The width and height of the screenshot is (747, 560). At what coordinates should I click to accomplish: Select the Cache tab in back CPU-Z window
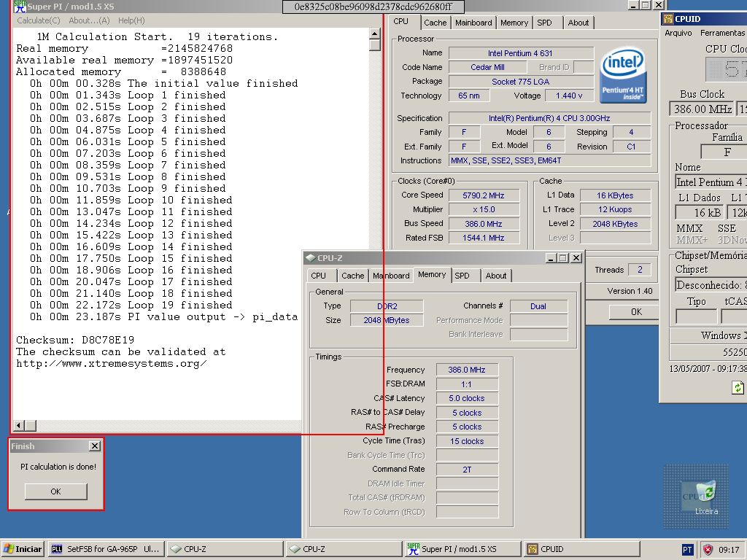pyautogui.click(x=436, y=23)
